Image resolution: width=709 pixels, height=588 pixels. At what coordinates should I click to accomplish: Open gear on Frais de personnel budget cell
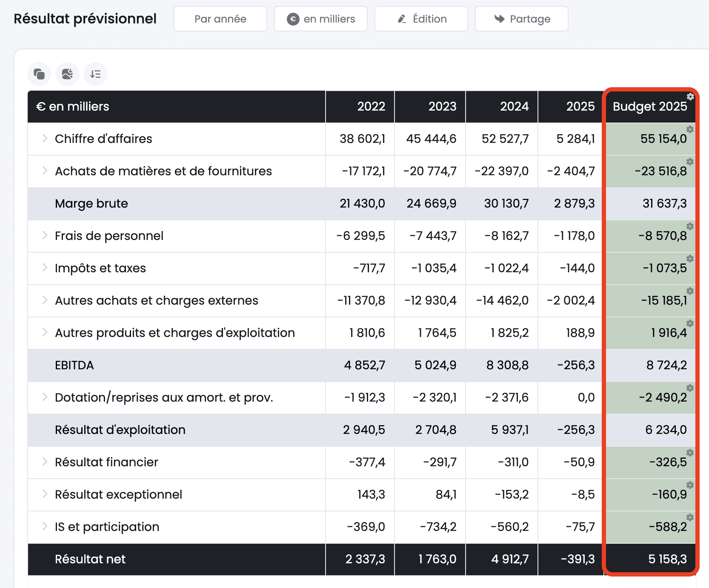[x=690, y=226]
